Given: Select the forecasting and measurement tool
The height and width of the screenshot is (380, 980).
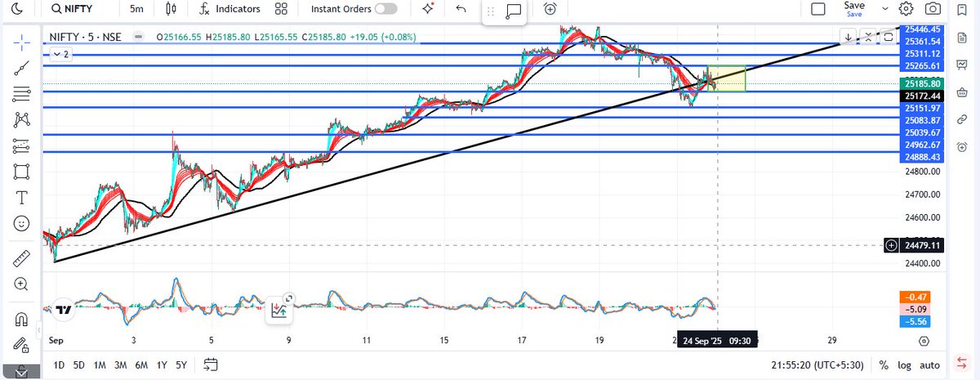Looking at the screenshot, I should [x=21, y=146].
